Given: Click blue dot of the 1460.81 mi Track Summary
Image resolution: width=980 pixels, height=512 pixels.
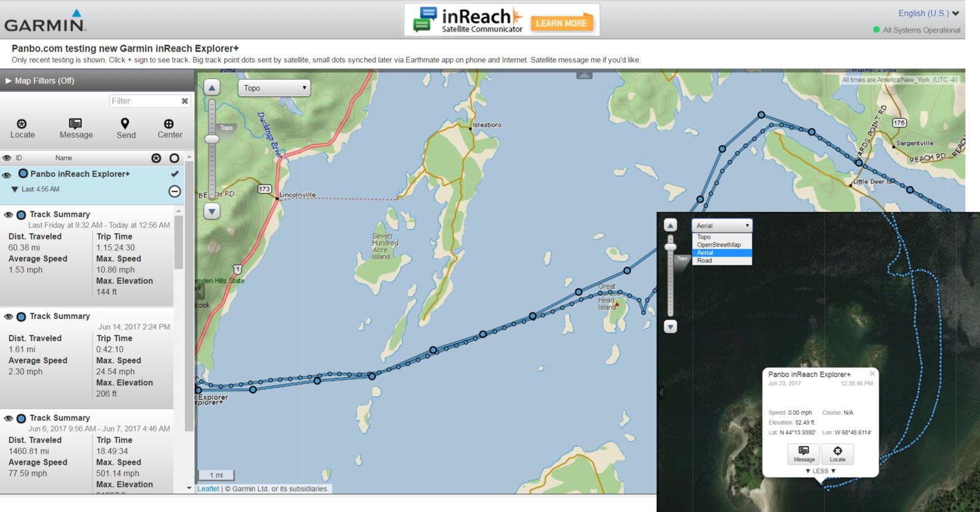Looking at the screenshot, I should pyautogui.click(x=21, y=418).
